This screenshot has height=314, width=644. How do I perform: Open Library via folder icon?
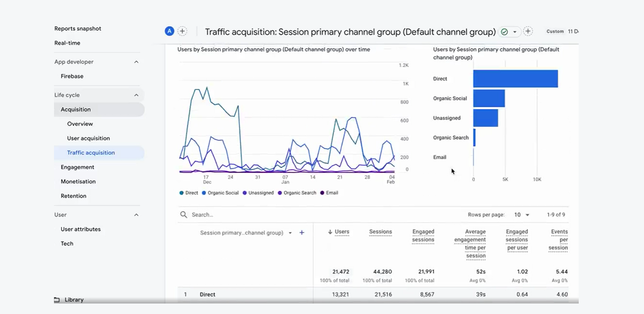pos(57,299)
